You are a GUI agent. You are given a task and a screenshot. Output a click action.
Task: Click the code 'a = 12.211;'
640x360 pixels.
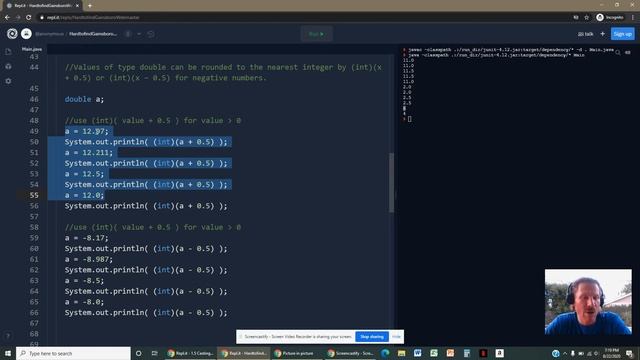click(89, 153)
